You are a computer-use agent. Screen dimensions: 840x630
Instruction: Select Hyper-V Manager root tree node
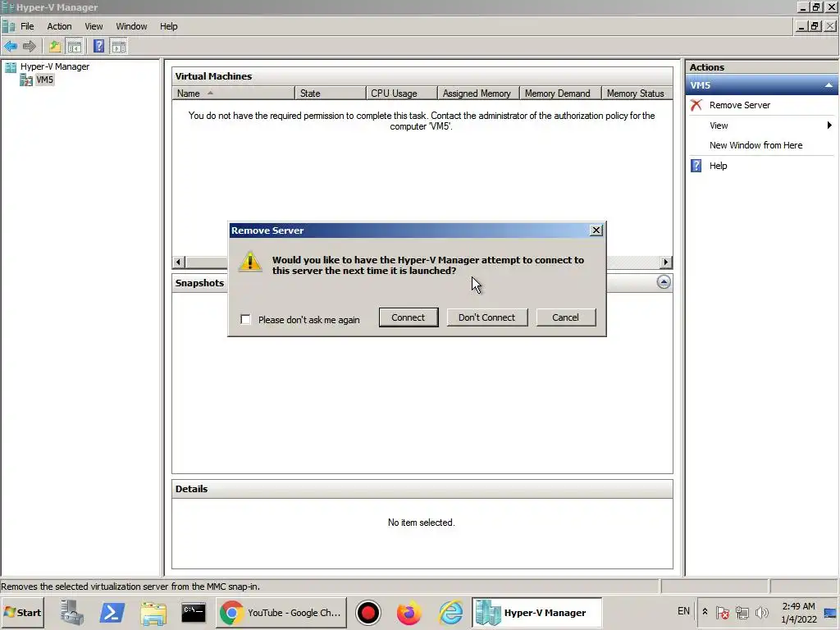point(55,66)
